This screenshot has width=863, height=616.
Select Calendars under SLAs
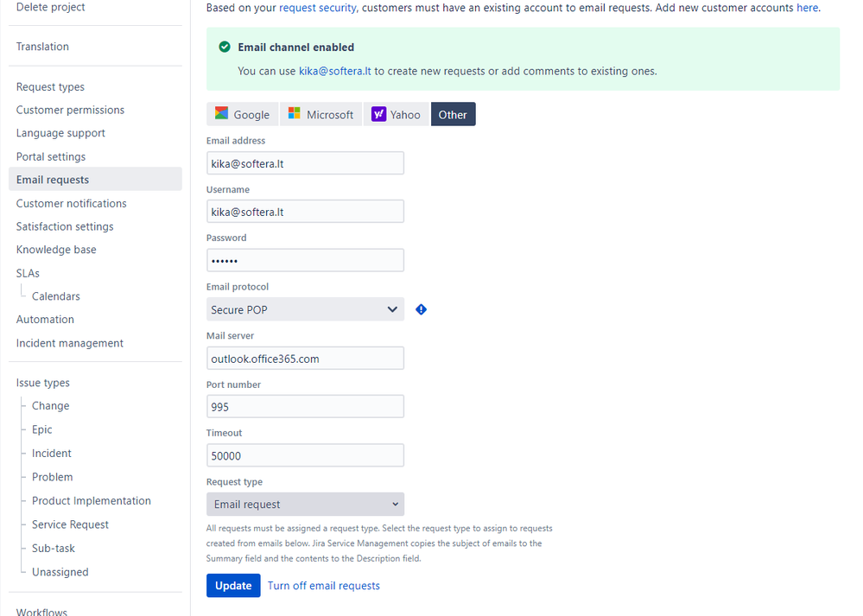point(55,296)
